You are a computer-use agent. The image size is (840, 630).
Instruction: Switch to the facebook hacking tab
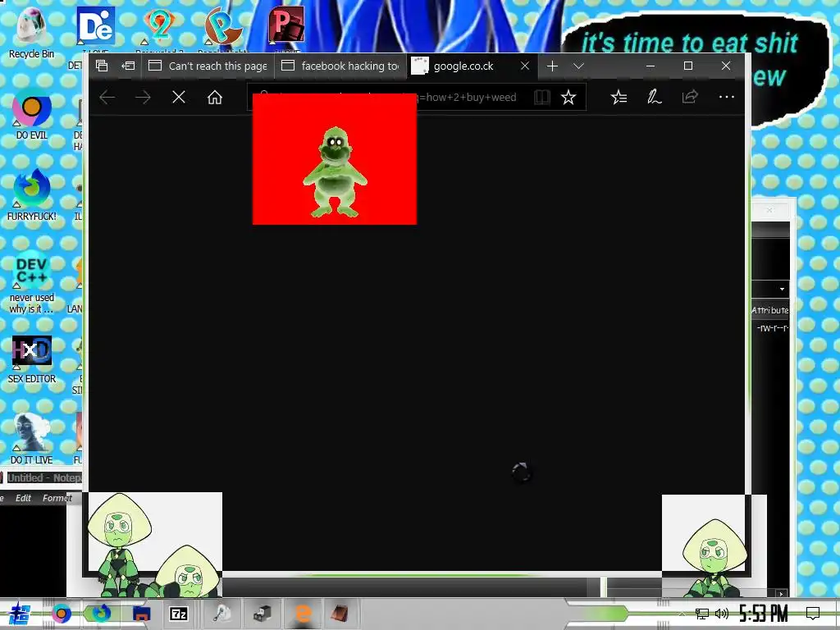[340, 66]
